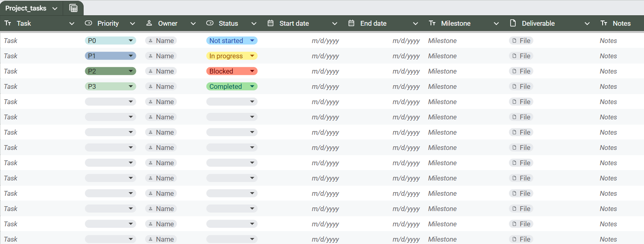Click the End date cell in the Completed row
Screen dimensions: 644x244
coord(385,86)
